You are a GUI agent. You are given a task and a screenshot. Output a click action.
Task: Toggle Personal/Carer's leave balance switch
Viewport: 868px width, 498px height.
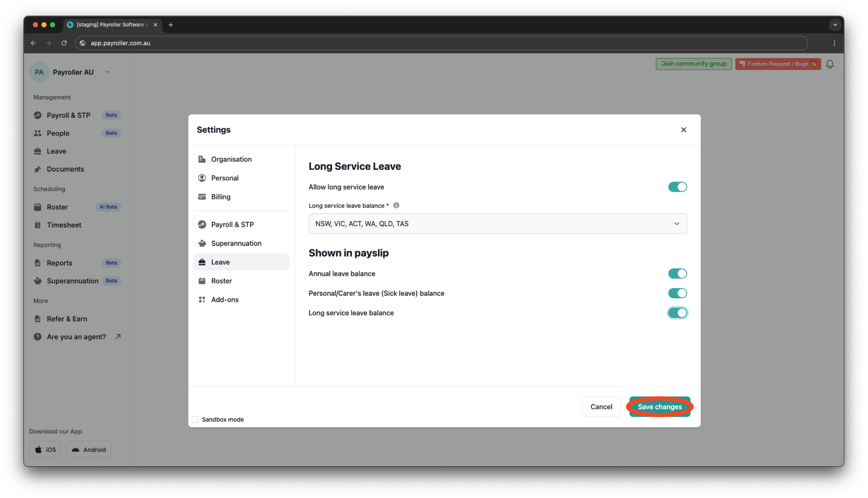(x=677, y=293)
